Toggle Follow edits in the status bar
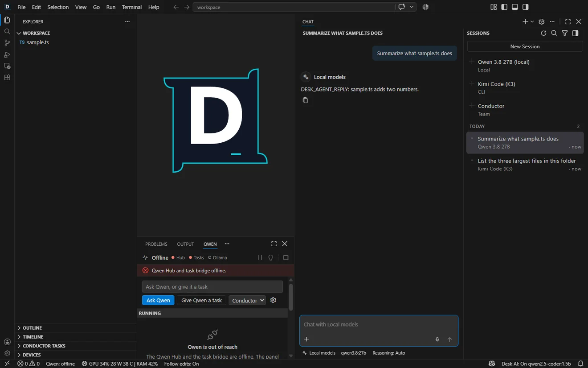Image resolution: width=588 pixels, height=368 pixels. tap(181, 364)
